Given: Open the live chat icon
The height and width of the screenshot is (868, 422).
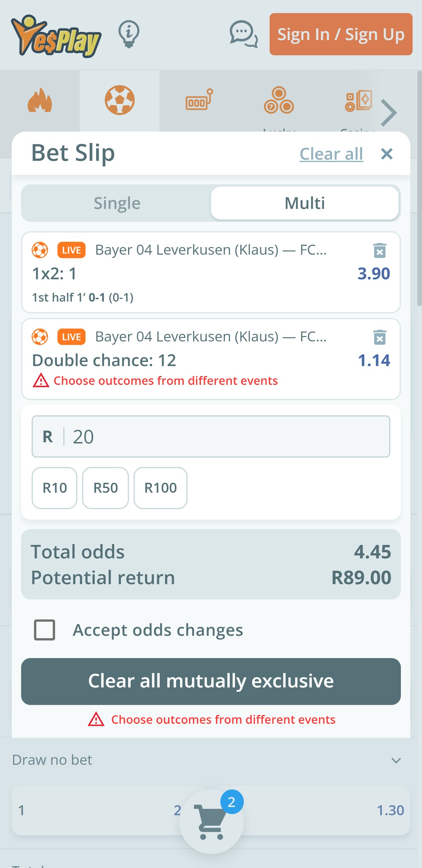Looking at the screenshot, I should point(243,34).
